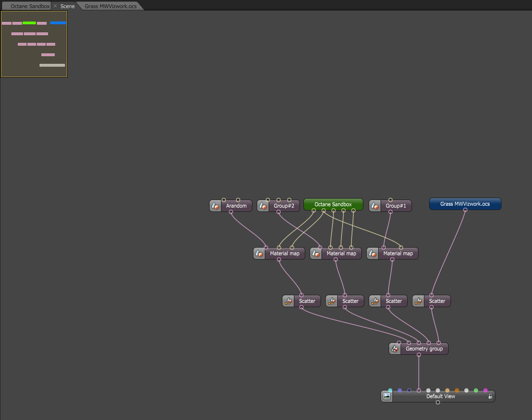The image size is (532, 420).
Task: Select the green Octane Sandbox node
Action: coord(333,204)
